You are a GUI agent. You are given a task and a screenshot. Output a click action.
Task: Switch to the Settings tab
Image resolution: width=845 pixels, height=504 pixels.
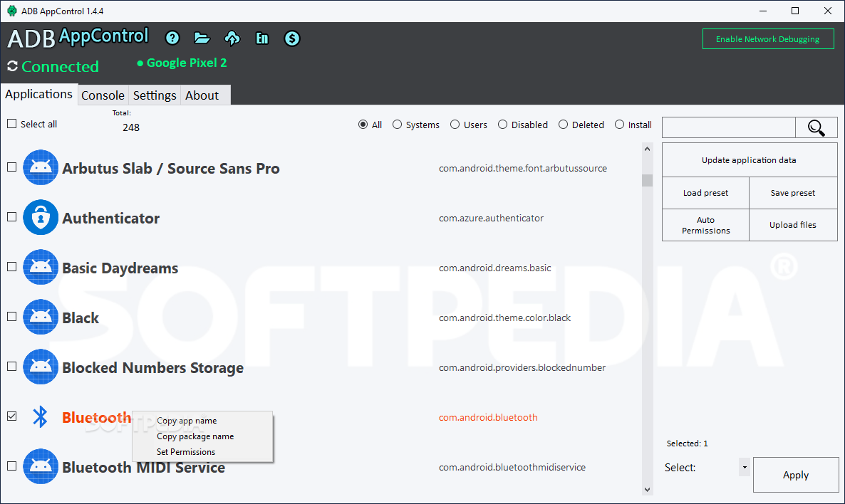point(155,95)
